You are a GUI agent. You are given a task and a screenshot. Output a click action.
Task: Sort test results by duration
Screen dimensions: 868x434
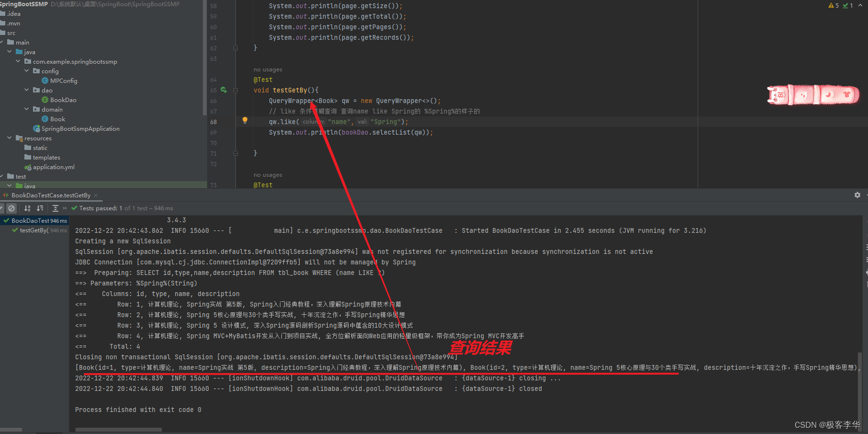coord(40,208)
